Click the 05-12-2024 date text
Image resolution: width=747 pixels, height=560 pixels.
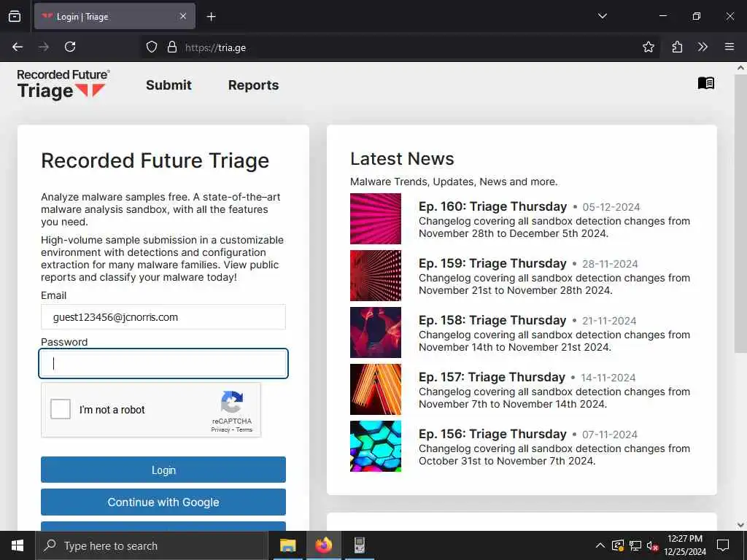[x=611, y=207]
